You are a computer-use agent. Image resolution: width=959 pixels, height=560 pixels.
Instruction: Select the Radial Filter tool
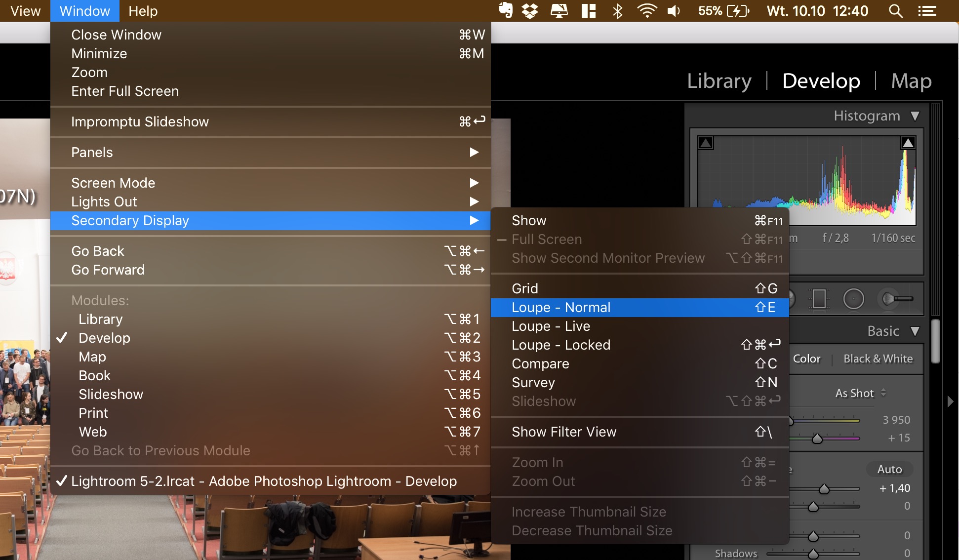pos(853,299)
